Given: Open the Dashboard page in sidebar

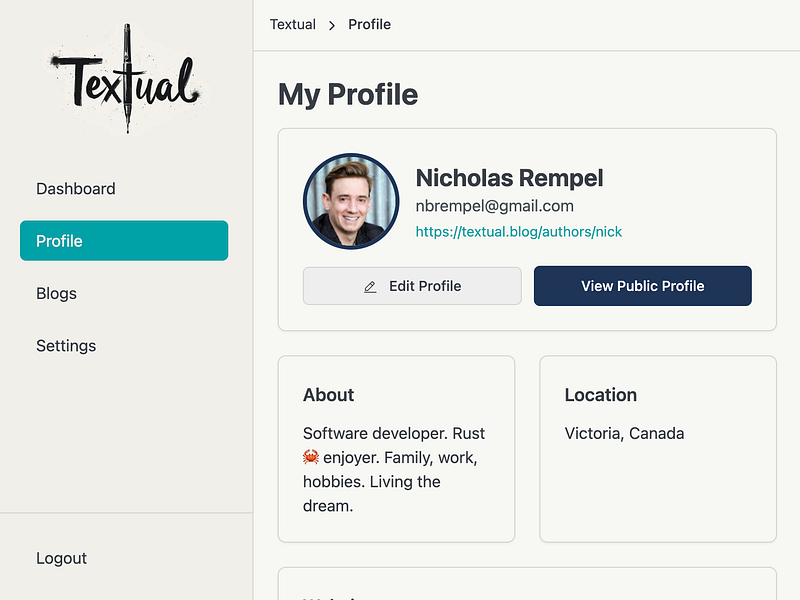Looking at the screenshot, I should click(76, 189).
